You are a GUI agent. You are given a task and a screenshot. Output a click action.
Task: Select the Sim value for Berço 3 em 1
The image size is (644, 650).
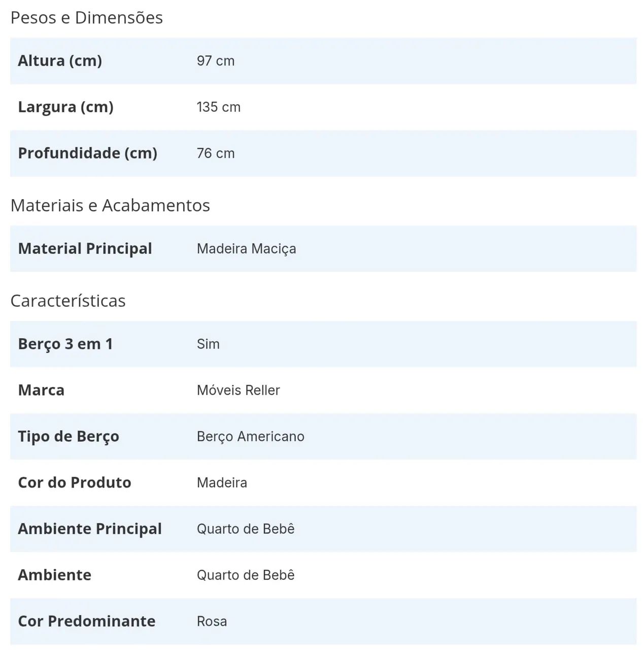pos(208,344)
